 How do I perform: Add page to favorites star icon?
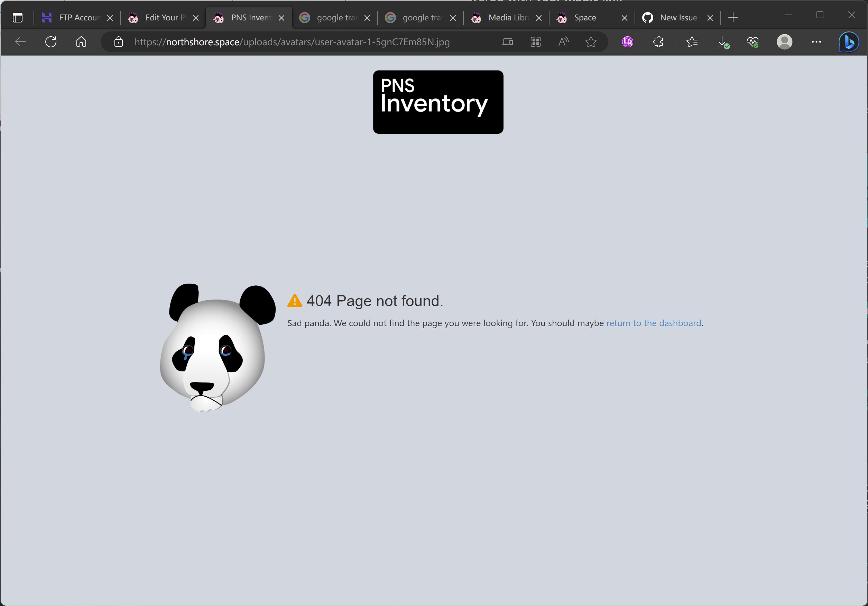[x=591, y=41]
